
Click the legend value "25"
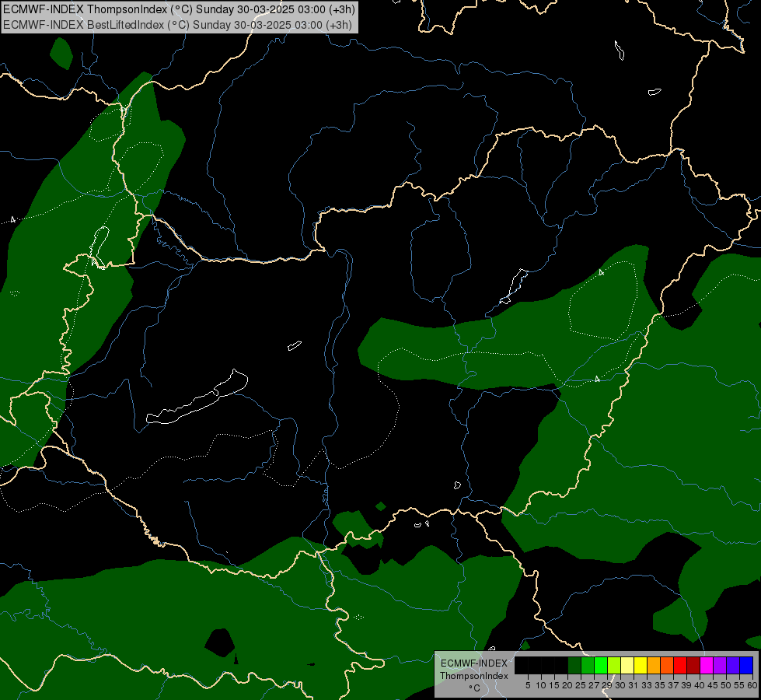(581, 685)
